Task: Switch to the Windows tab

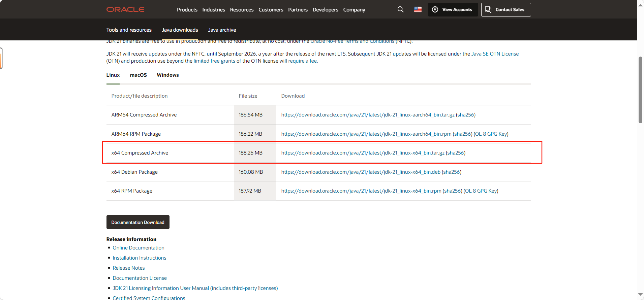Action: click(x=168, y=75)
